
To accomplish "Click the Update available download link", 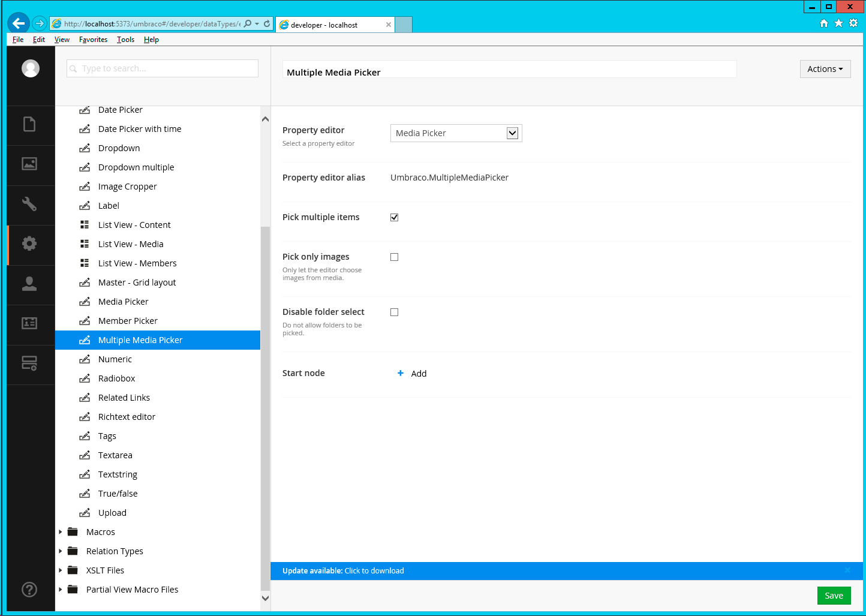I will tap(374, 570).
